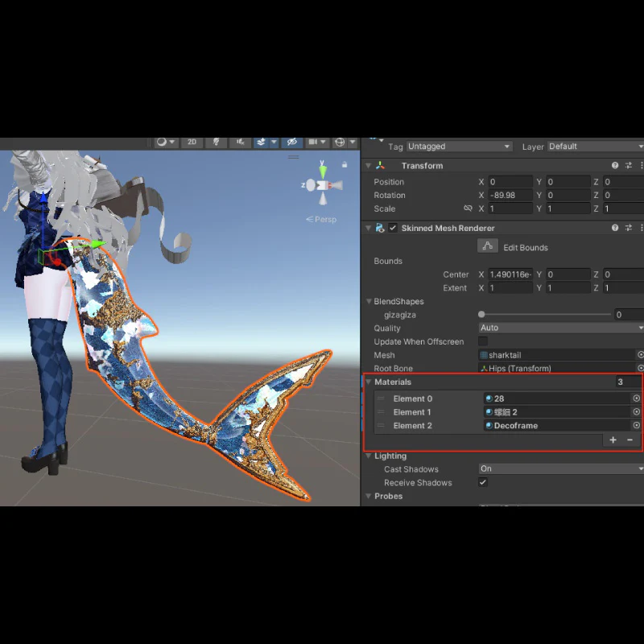Open Skinned Mesh Renderer presets icon
The height and width of the screenshot is (644, 644).
click(x=629, y=228)
